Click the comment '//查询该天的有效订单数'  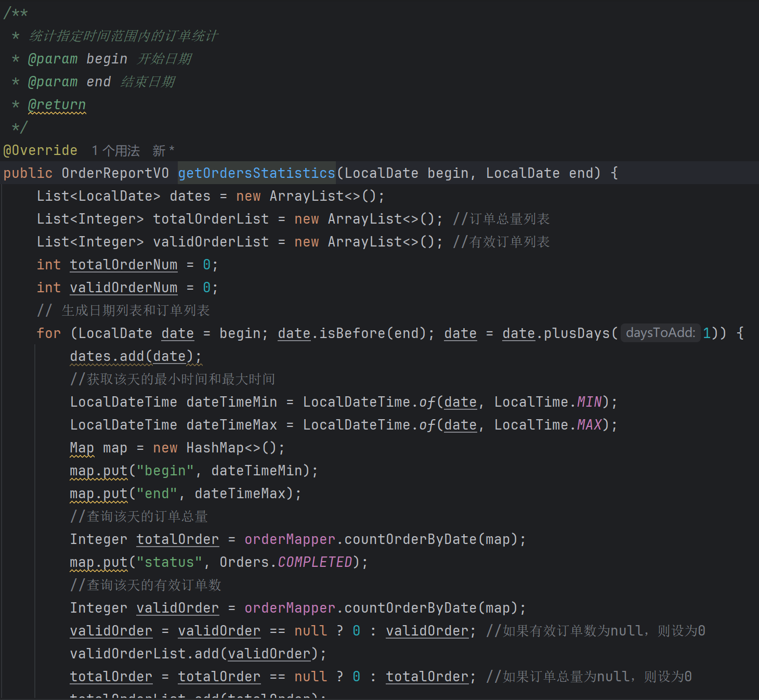pyautogui.click(x=146, y=585)
